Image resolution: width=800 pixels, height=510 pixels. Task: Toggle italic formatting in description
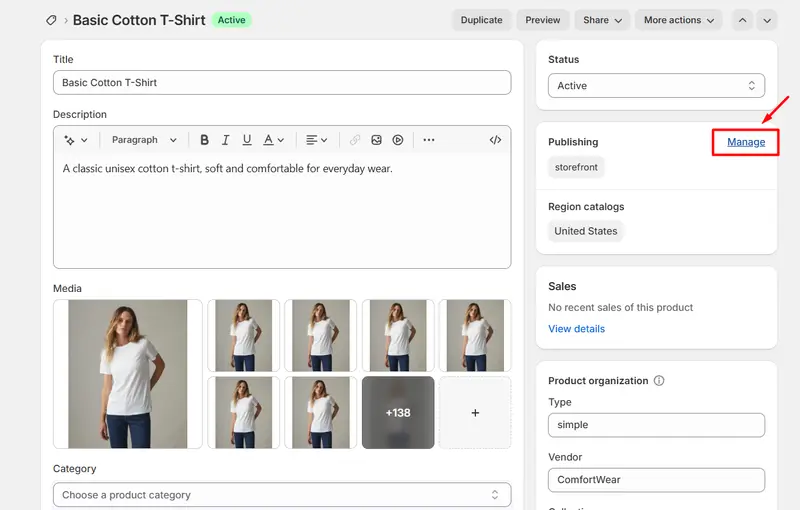226,140
